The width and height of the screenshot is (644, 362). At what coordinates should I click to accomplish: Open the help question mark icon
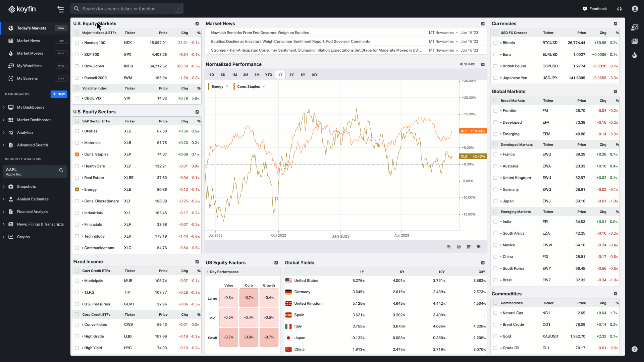point(634,349)
